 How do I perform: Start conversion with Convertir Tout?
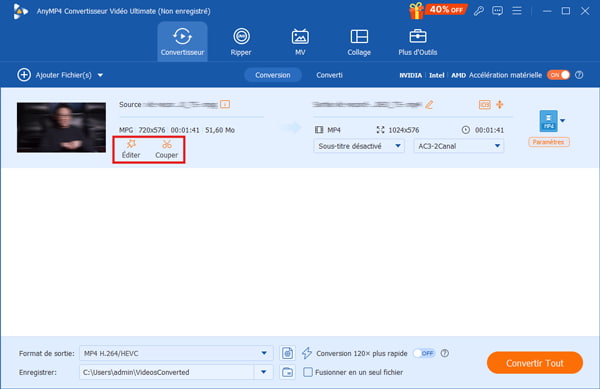pos(535,363)
